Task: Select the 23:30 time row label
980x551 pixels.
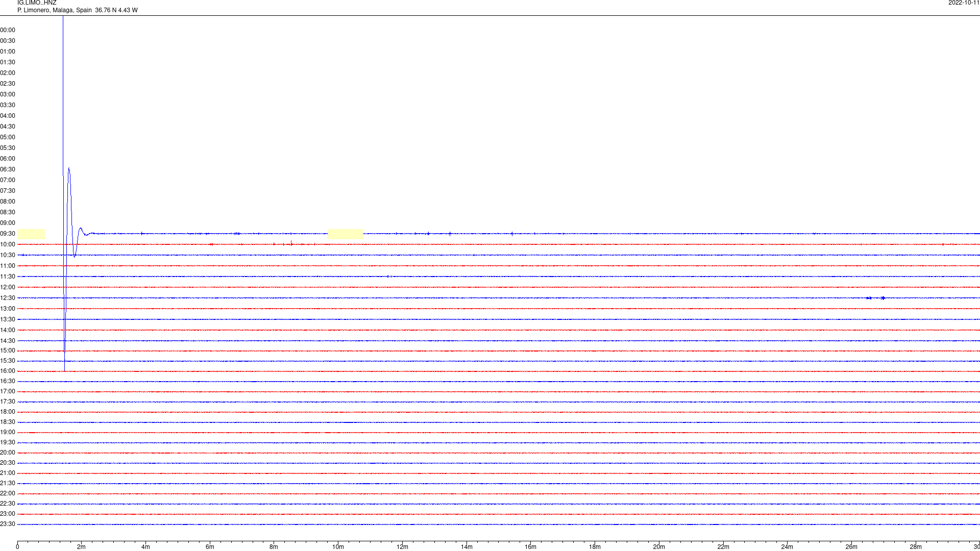Action: pyautogui.click(x=8, y=524)
